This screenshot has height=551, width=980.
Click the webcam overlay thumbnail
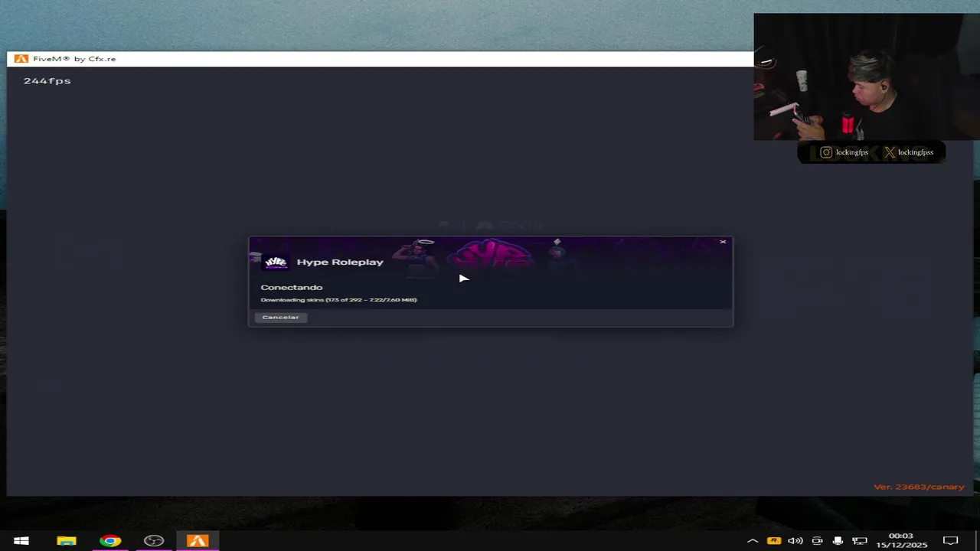click(x=867, y=77)
